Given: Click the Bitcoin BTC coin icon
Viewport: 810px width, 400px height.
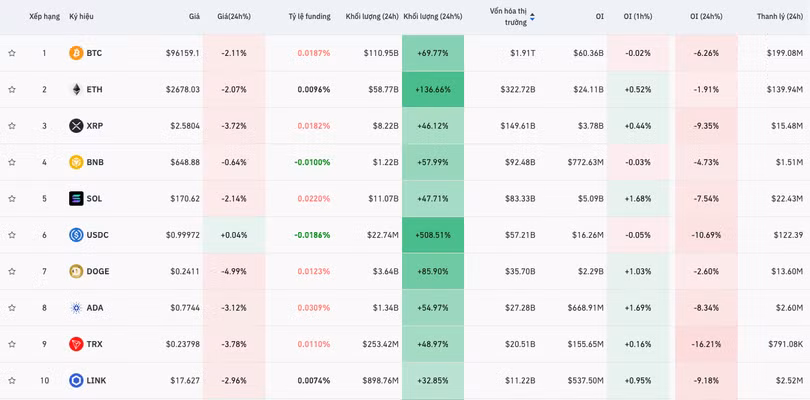Looking at the screenshot, I should tap(76, 53).
